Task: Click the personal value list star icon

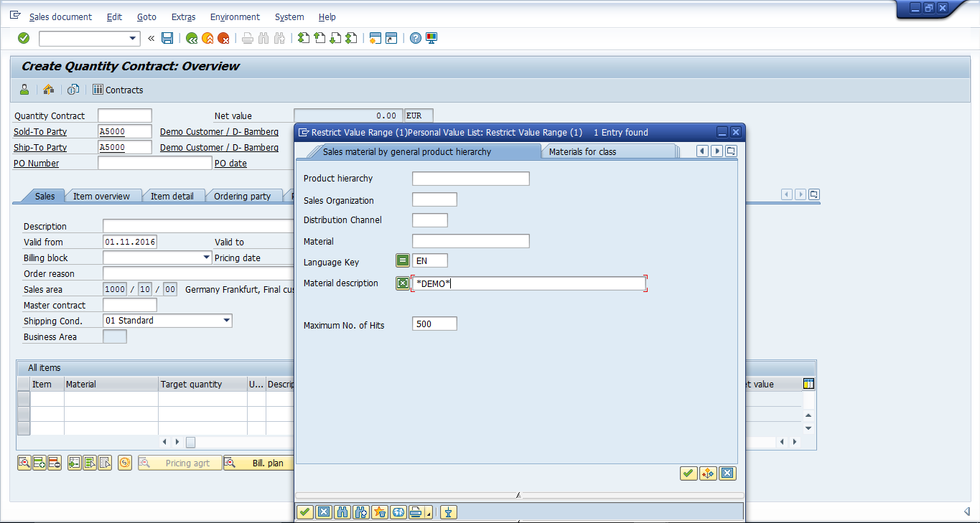Action: [x=380, y=512]
